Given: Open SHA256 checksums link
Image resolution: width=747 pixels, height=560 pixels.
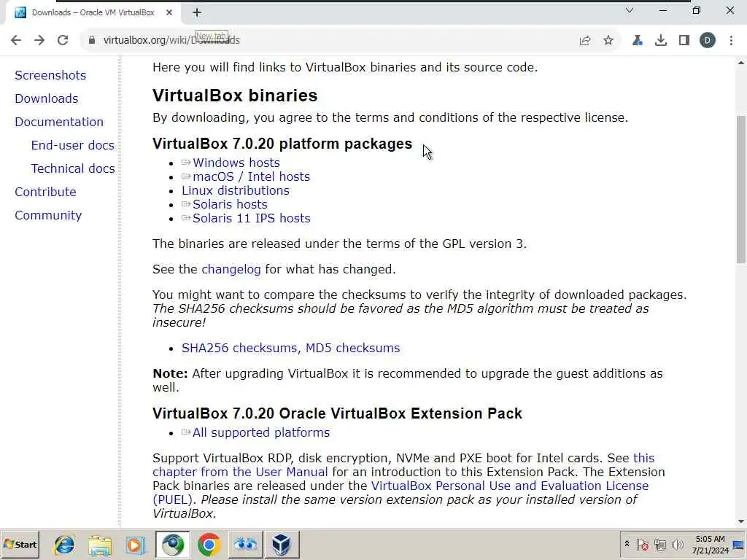Looking at the screenshot, I should click(x=241, y=348).
